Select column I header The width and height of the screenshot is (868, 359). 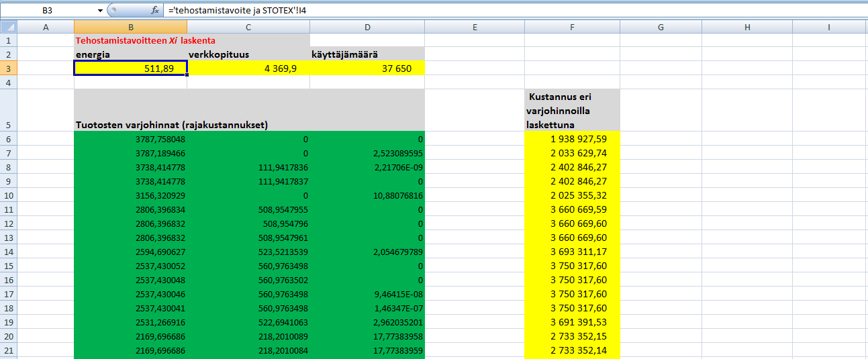coord(829,27)
